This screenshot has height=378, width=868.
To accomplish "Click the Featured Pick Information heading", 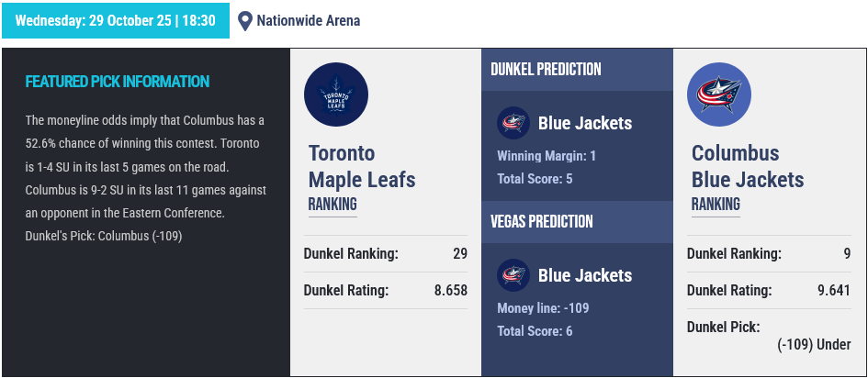I will pyautogui.click(x=118, y=82).
